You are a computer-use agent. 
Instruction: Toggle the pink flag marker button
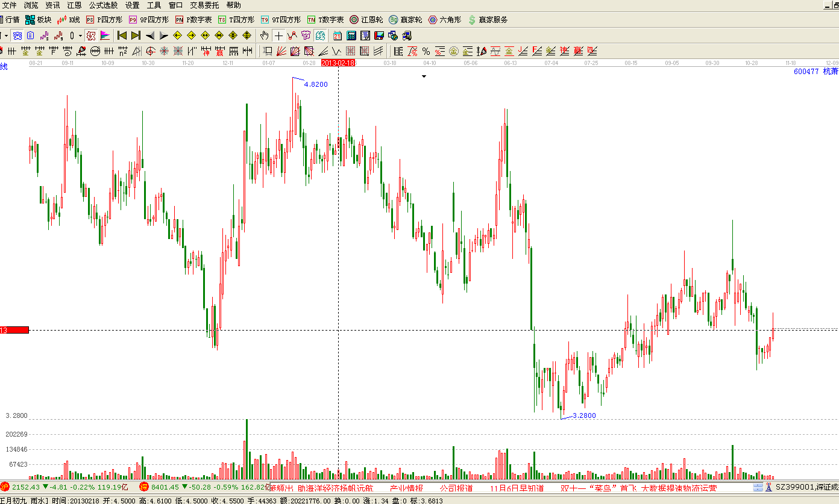pos(105,36)
